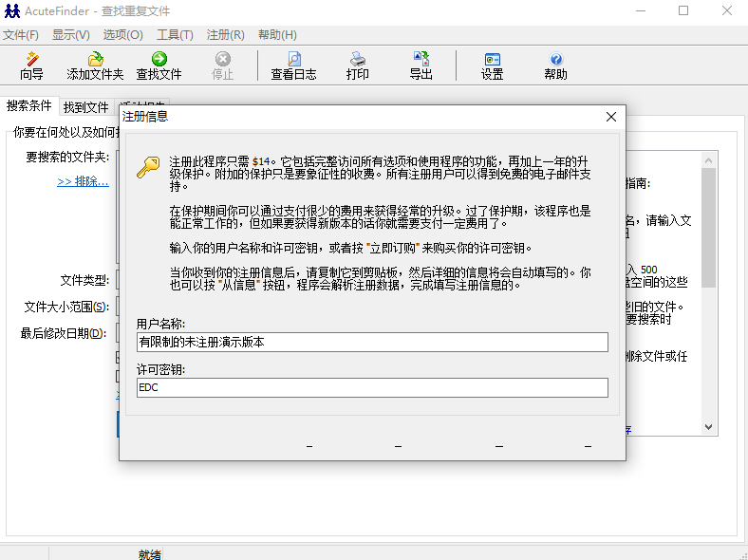
Task: Click the guide panel vertical scrollbar thumb
Action: 708,228
